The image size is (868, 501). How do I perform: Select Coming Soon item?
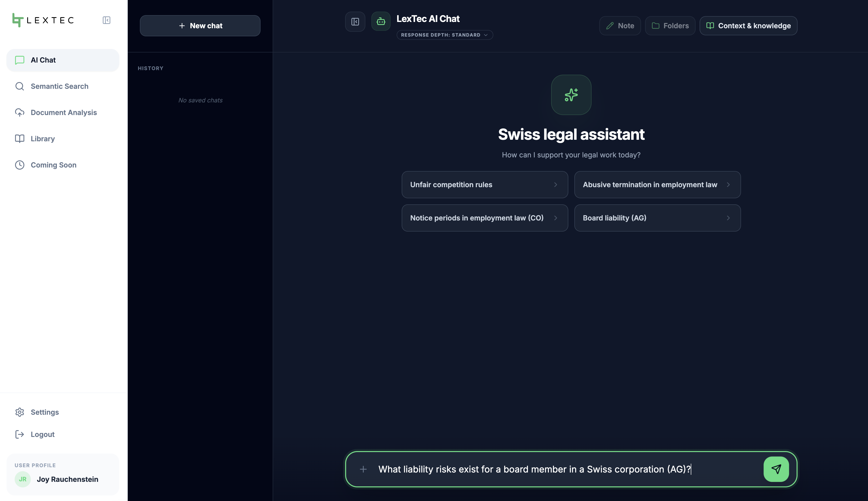pos(63,165)
